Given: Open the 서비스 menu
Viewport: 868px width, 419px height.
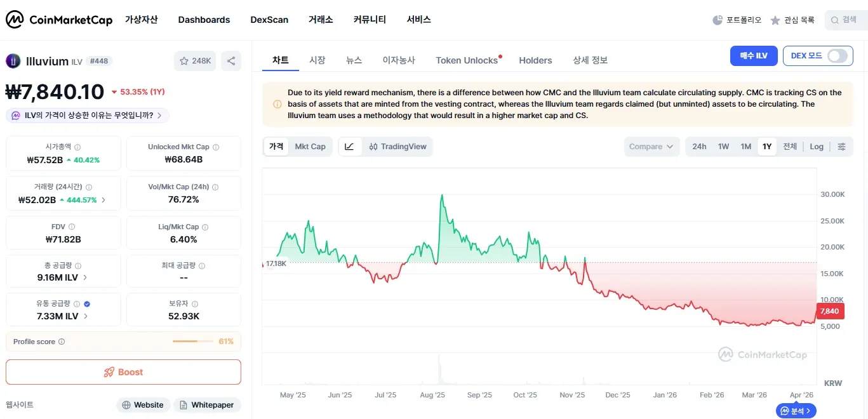Looking at the screenshot, I should [419, 20].
